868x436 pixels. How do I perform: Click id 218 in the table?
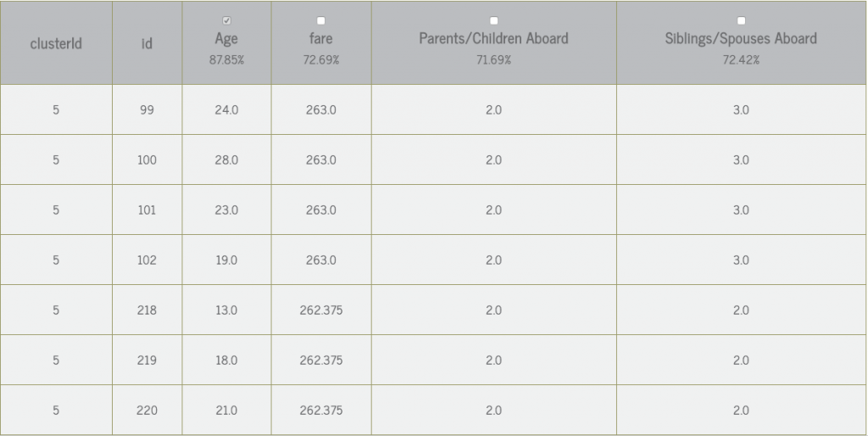[x=147, y=310]
